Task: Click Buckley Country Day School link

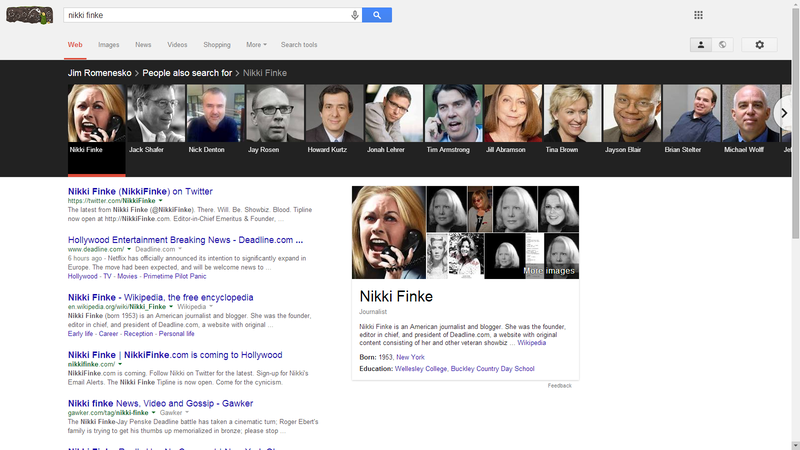Action: point(492,369)
